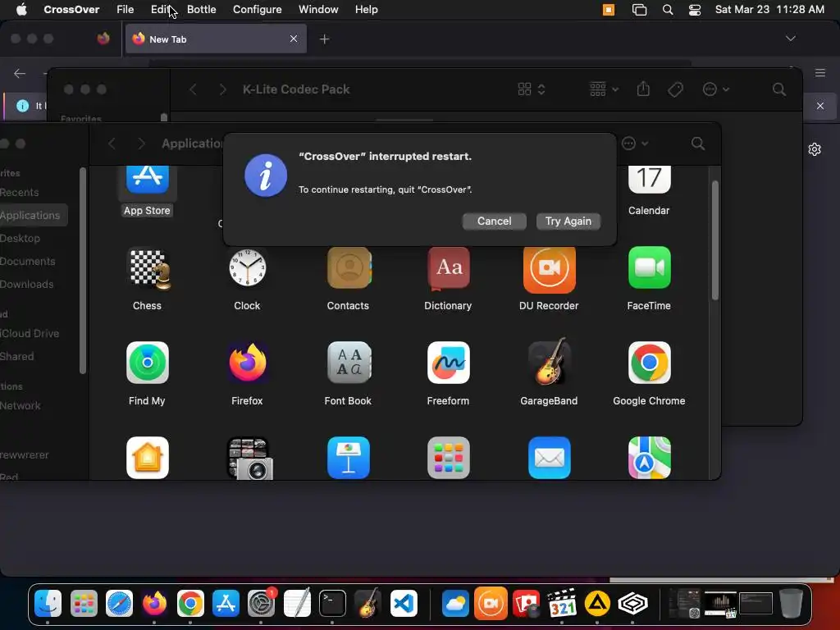Click the Tags icon in K-Lite window

(x=676, y=89)
